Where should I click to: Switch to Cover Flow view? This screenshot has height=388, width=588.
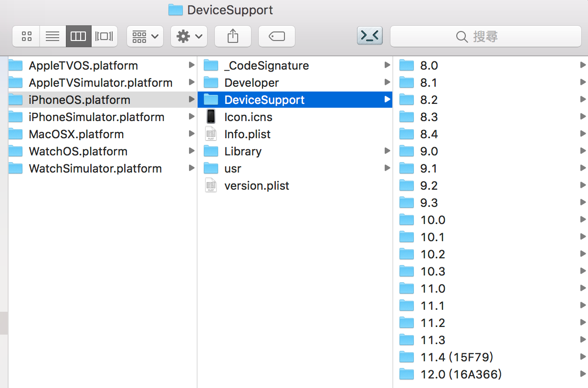(105, 36)
